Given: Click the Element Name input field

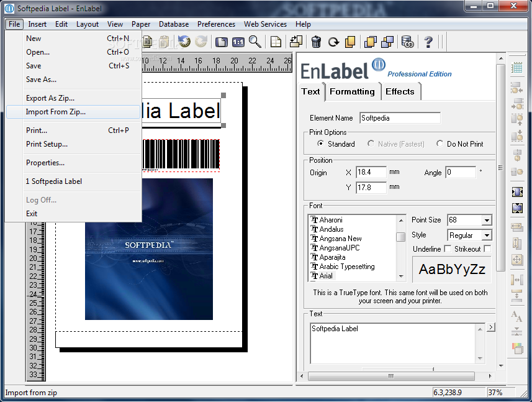Looking at the screenshot, I should (x=400, y=118).
